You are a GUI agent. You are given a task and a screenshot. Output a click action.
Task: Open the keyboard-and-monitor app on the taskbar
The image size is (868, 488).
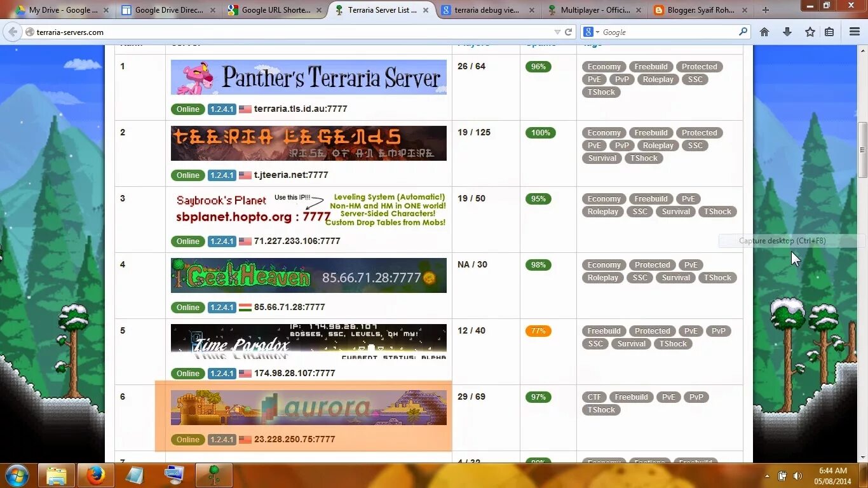(174, 475)
